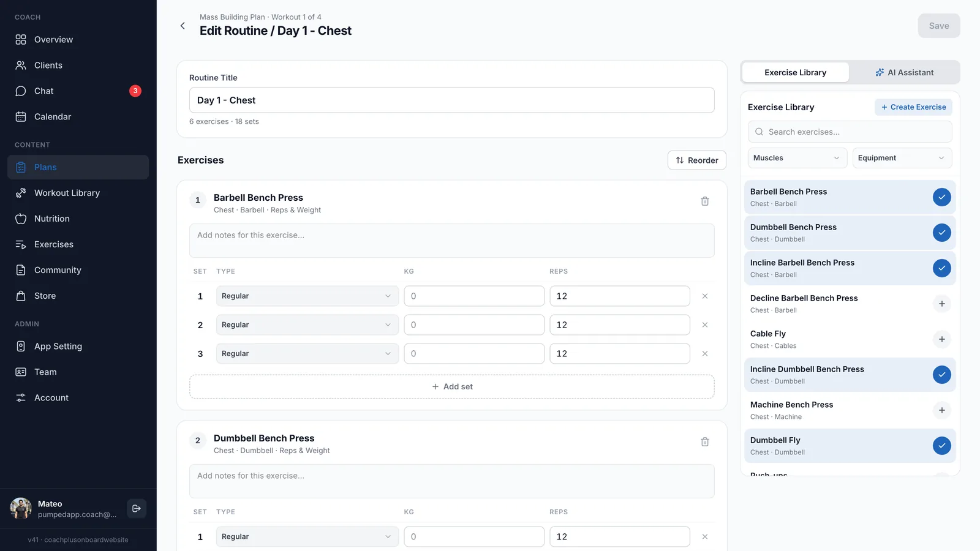Delete the Dumbbell Bench Press exercise card
Image resolution: width=980 pixels, height=551 pixels.
coord(705,442)
